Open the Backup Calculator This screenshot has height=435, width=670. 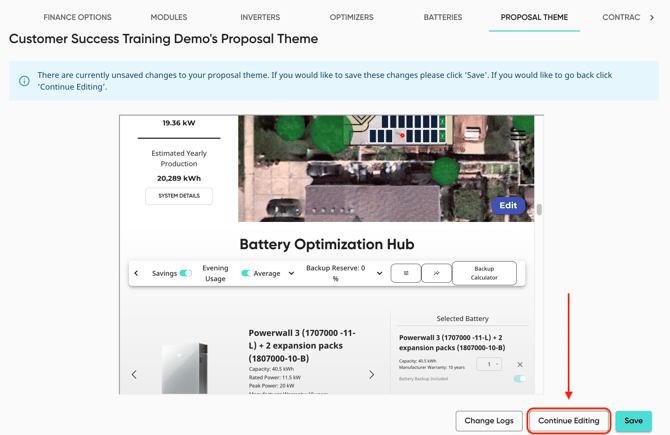484,273
